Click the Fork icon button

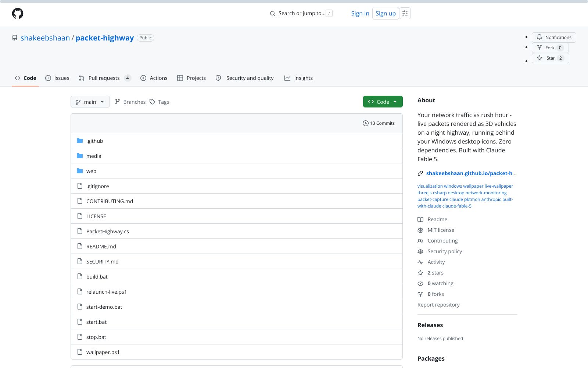click(x=539, y=47)
